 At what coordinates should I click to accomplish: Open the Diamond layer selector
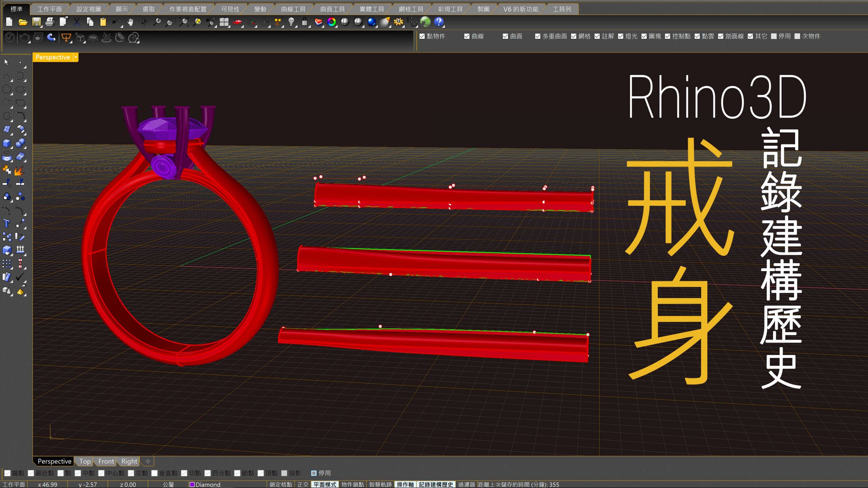(205, 485)
